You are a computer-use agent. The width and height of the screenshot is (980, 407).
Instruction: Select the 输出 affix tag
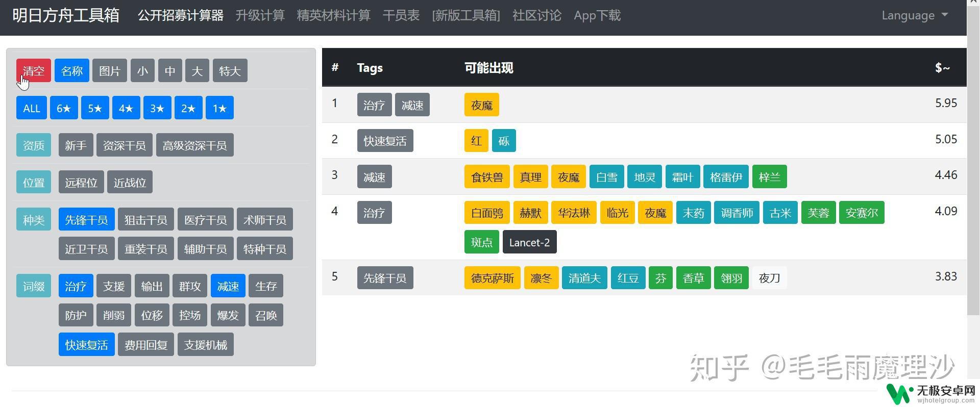pyautogui.click(x=152, y=286)
